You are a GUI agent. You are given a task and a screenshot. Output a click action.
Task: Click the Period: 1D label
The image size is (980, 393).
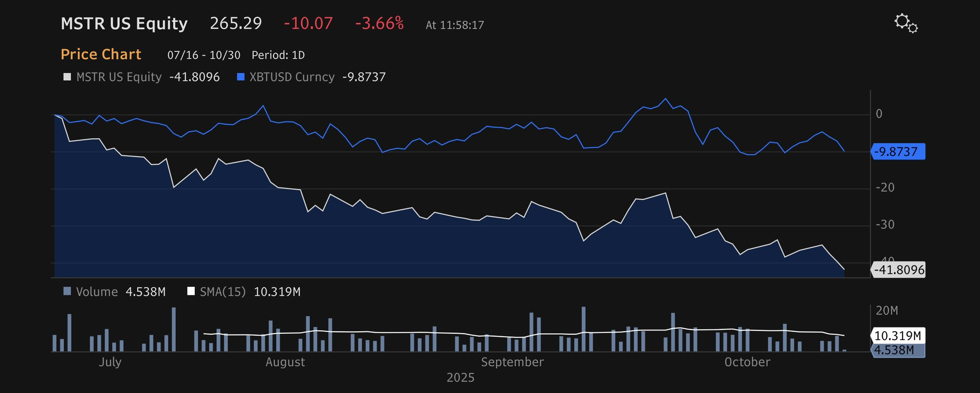pos(278,55)
